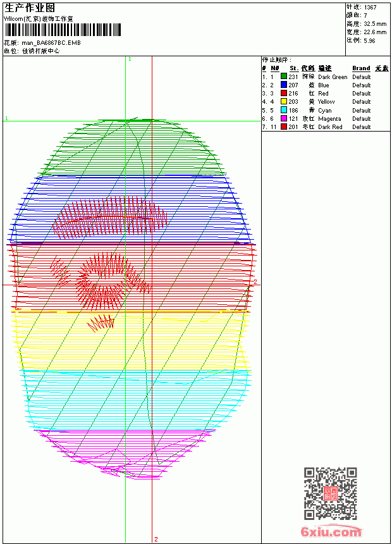Click the red marker 2 at bottom of canvas

[156, 539]
